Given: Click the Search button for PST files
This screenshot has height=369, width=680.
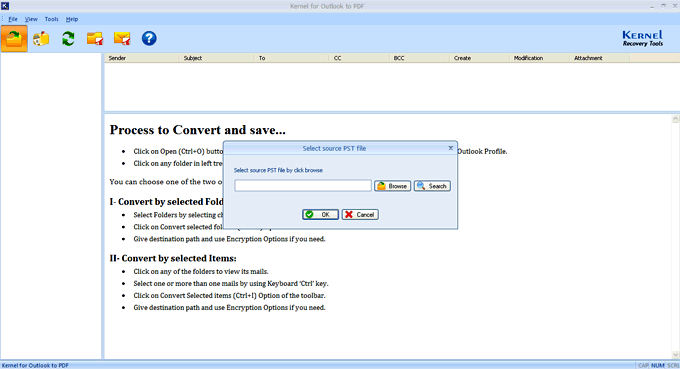Looking at the screenshot, I should click(432, 186).
